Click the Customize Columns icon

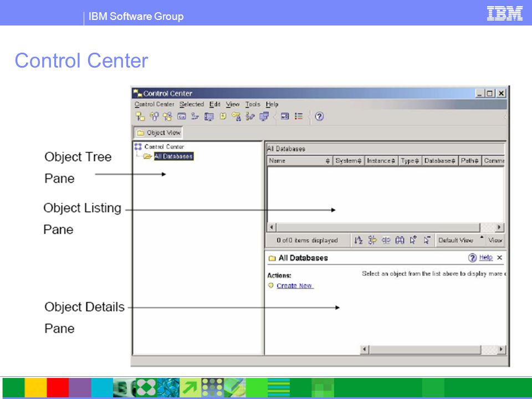point(386,240)
